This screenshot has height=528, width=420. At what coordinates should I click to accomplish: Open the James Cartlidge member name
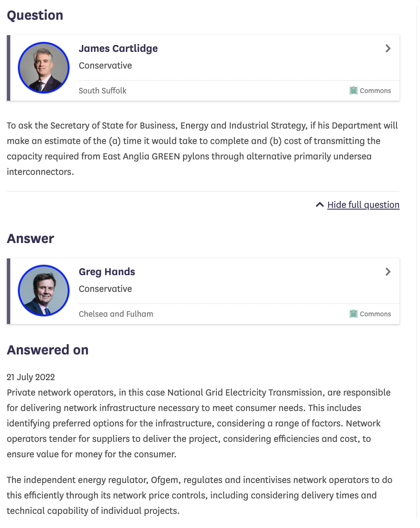coord(118,48)
